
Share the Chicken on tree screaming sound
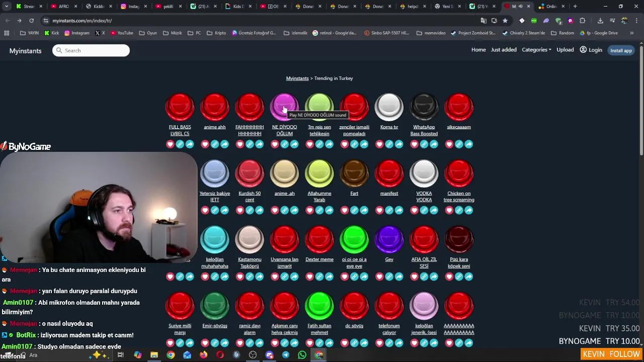click(468, 210)
